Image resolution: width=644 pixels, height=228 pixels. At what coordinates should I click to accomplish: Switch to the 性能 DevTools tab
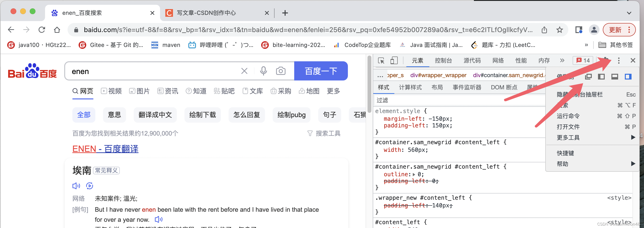[521, 61]
